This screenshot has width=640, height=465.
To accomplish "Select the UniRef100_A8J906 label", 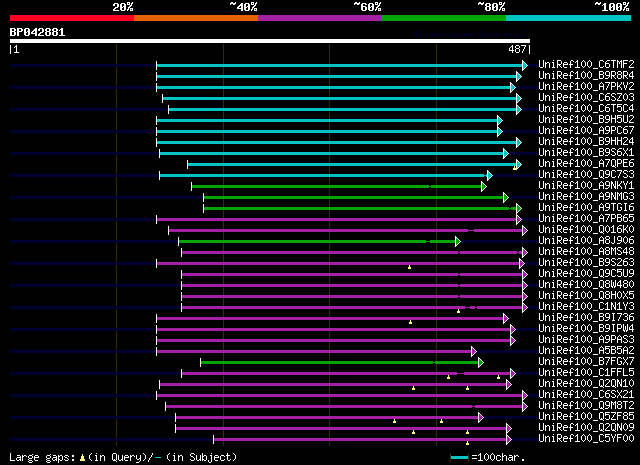I will point(586,241).
